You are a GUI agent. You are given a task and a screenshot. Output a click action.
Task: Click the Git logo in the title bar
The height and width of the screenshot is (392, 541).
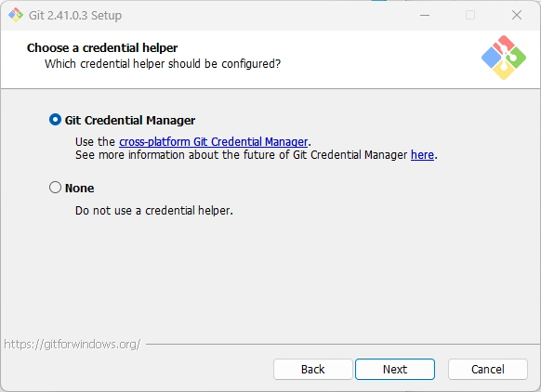16,15
